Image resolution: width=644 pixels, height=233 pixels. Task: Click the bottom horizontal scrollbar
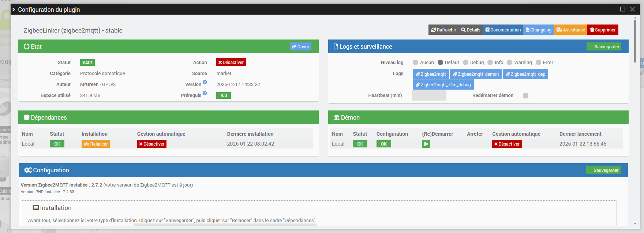225,225
